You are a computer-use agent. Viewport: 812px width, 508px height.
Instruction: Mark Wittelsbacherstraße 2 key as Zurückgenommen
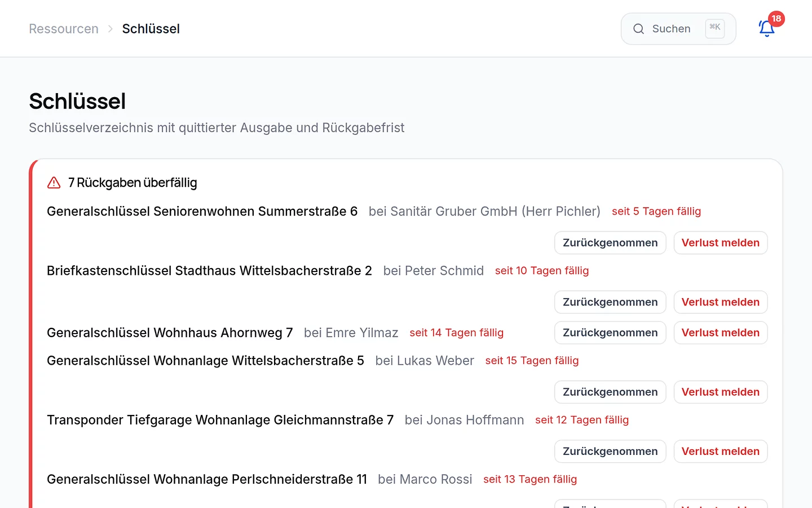point(610,302)
